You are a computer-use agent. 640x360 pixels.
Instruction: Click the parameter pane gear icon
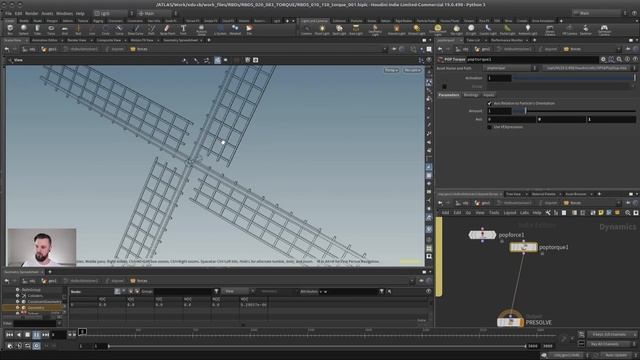603,60
